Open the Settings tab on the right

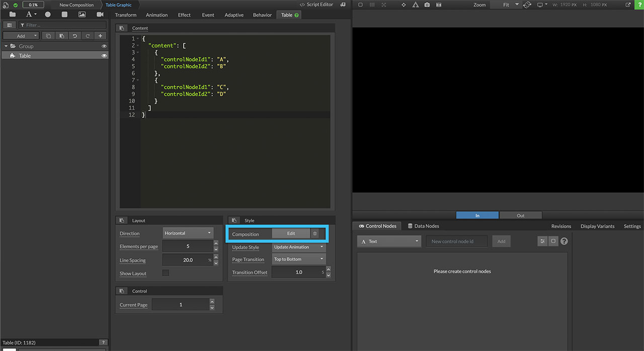[x=632, y=226]
